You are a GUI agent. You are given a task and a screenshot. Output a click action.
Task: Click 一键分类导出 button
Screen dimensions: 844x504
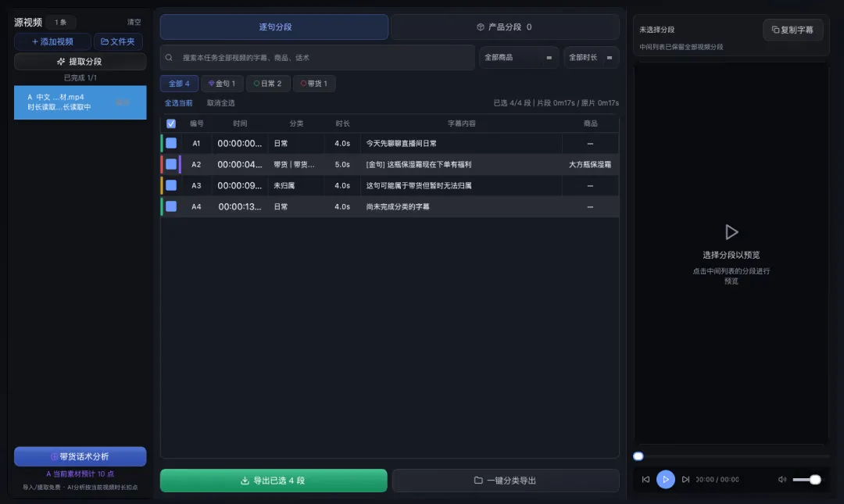coord(506,481)
